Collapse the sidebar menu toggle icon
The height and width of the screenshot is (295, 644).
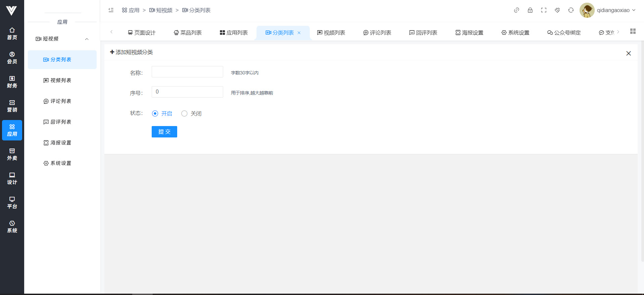click(111, 10)
